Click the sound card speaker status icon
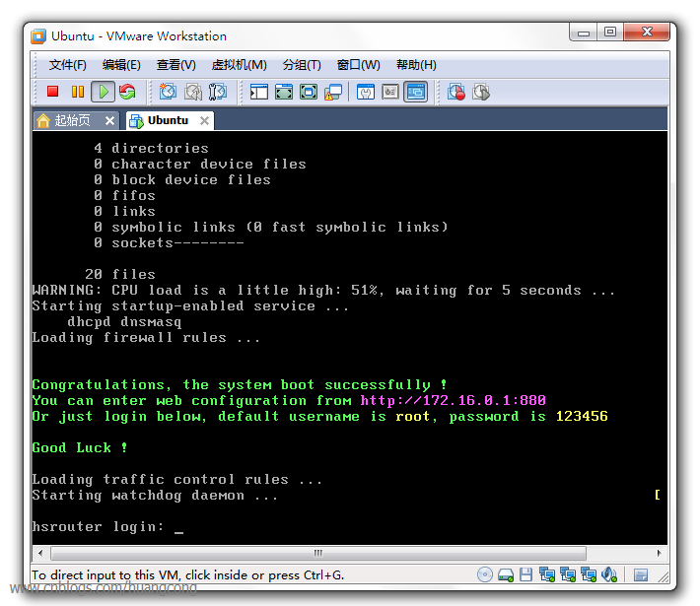This screenshot has width=700, height=606. click(609, 574)
